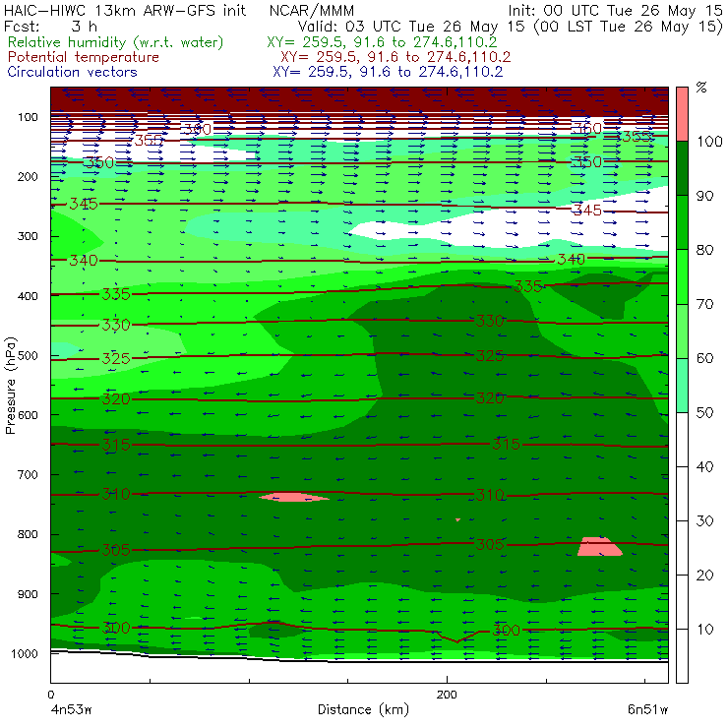The width and height of the screenshot is (728, 728).
Task: Select the red XY= coordinates line
Action: 395,57
